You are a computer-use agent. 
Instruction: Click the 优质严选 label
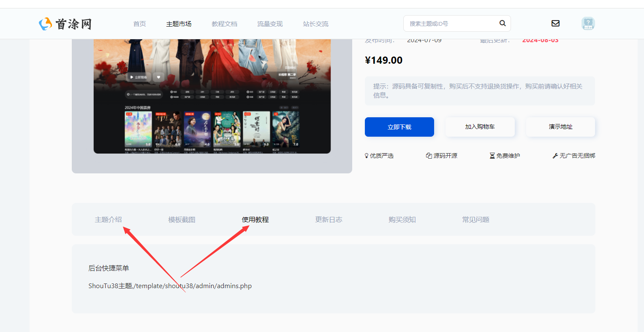(382, 156)
